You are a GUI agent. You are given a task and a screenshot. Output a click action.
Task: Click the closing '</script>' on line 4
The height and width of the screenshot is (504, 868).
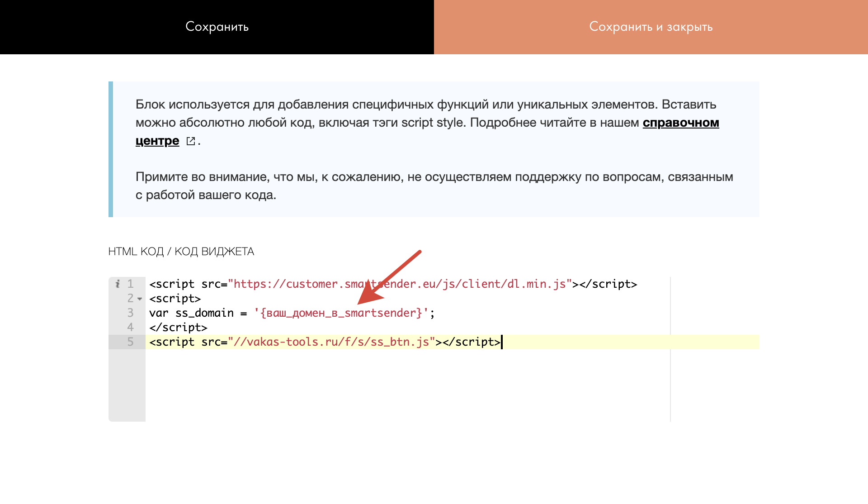click(x=178, y=328)
